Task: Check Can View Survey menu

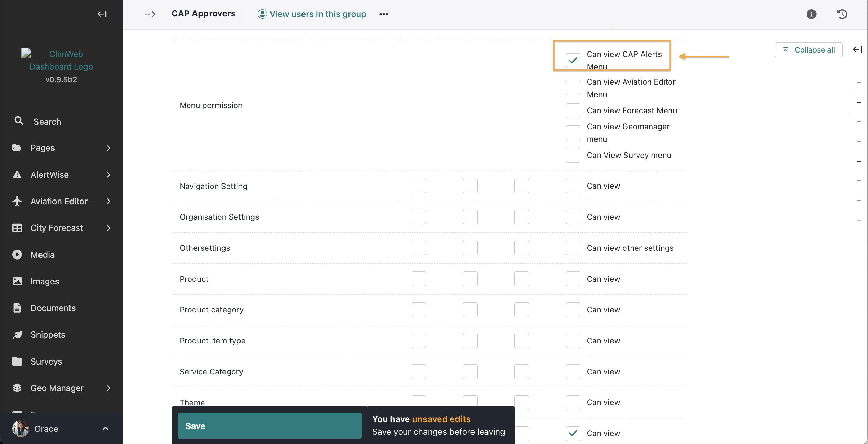Action: point(573,155)
